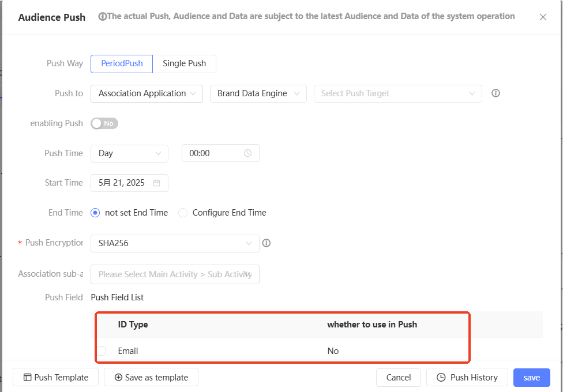
Task: Choose the Configure End Time radio button
Action: [x=183, y=213]
